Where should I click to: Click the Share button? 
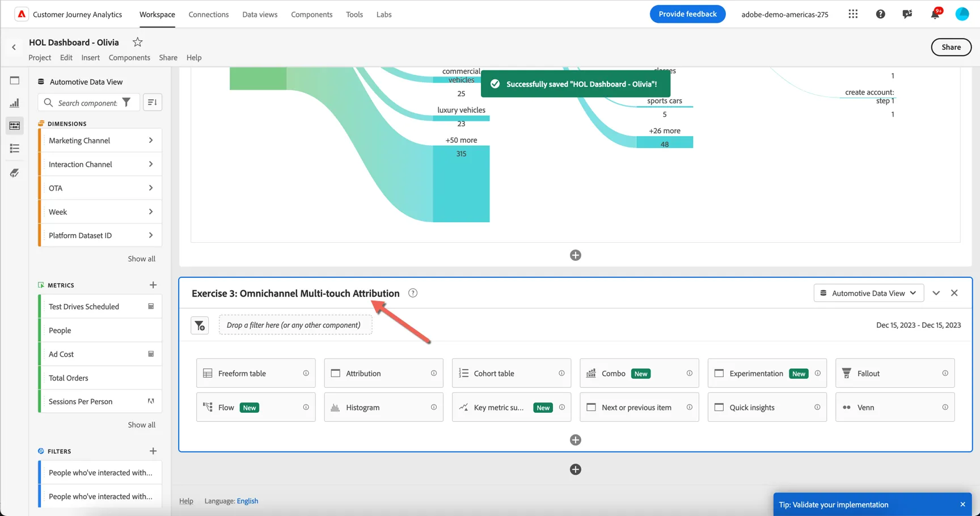(x=951, y=47)
